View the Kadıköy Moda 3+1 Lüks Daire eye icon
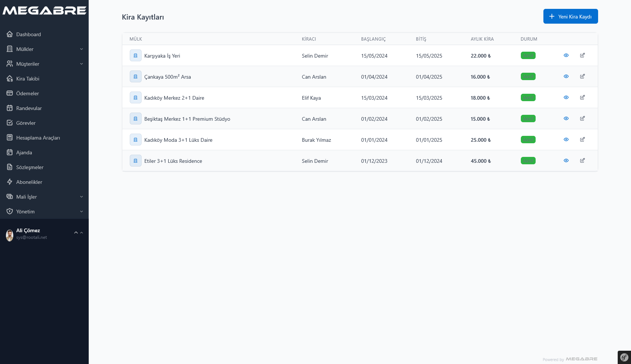This screenshot has width=631, height=364. 566,140
